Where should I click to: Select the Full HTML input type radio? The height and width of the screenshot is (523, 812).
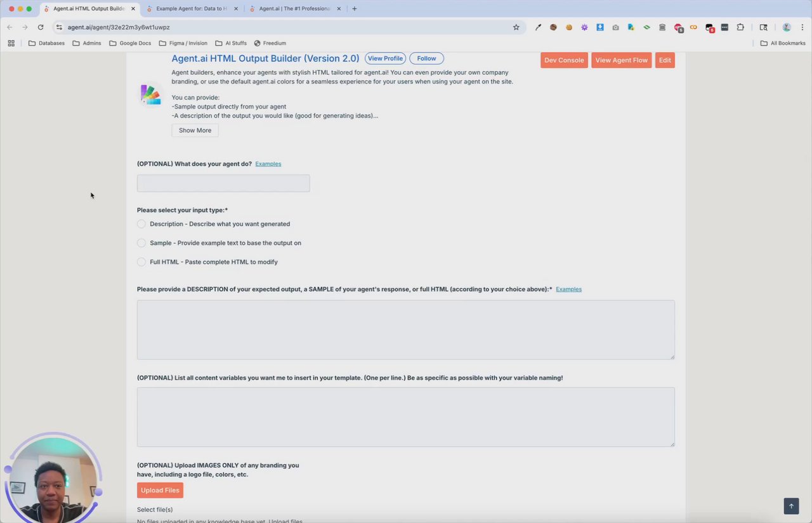pos(141,262)
